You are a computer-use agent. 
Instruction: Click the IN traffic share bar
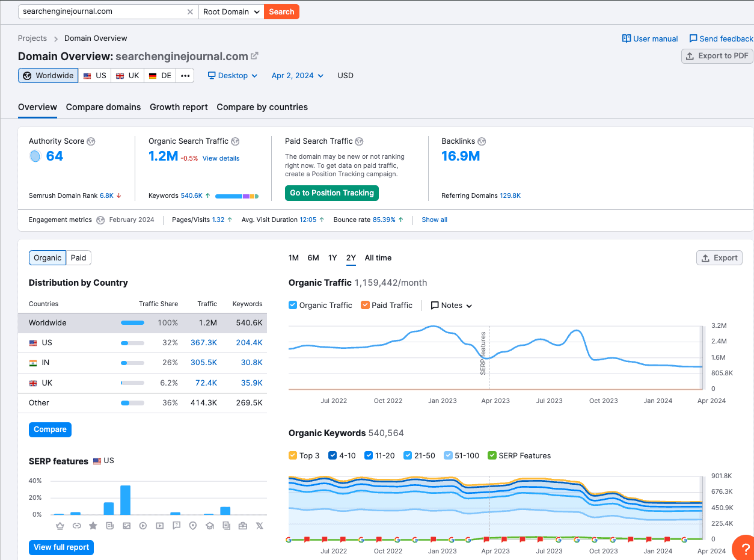[x=132, y=363]
